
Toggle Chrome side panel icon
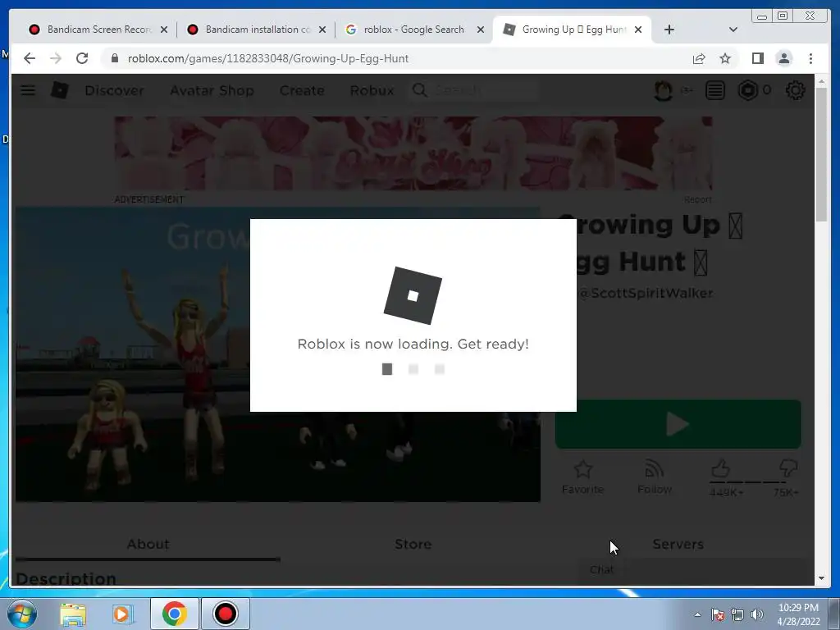757,58
